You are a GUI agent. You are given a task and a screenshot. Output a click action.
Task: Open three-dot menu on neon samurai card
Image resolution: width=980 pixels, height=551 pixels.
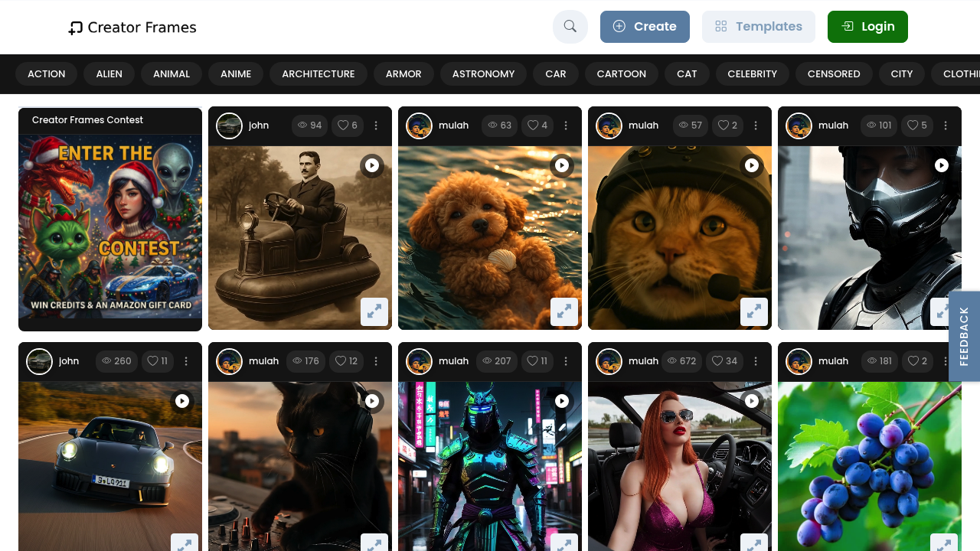point(566,361)
